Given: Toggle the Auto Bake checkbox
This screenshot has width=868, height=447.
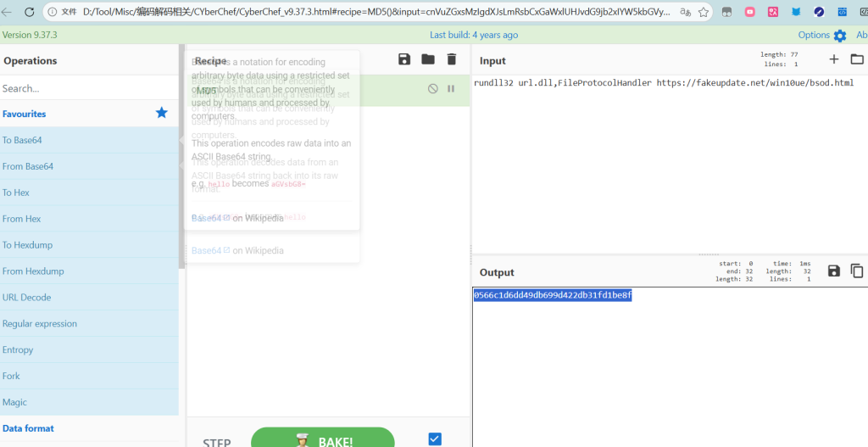Looking at the screenshot, I should (x=435, y=439).
